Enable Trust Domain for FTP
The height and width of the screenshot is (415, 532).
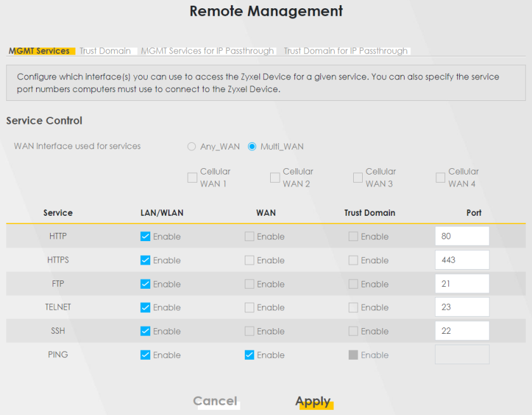[353, 284]
